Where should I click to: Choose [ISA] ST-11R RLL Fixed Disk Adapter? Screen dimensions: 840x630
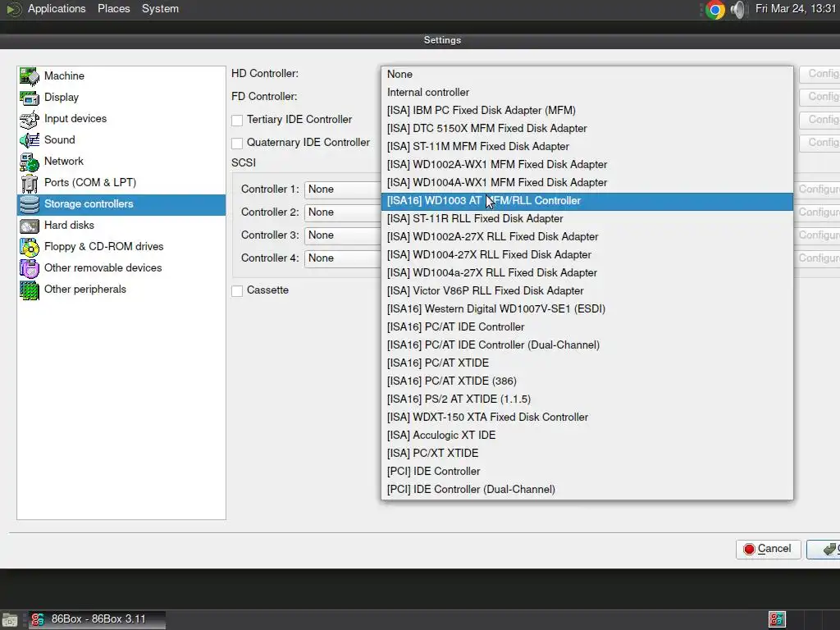587,218
